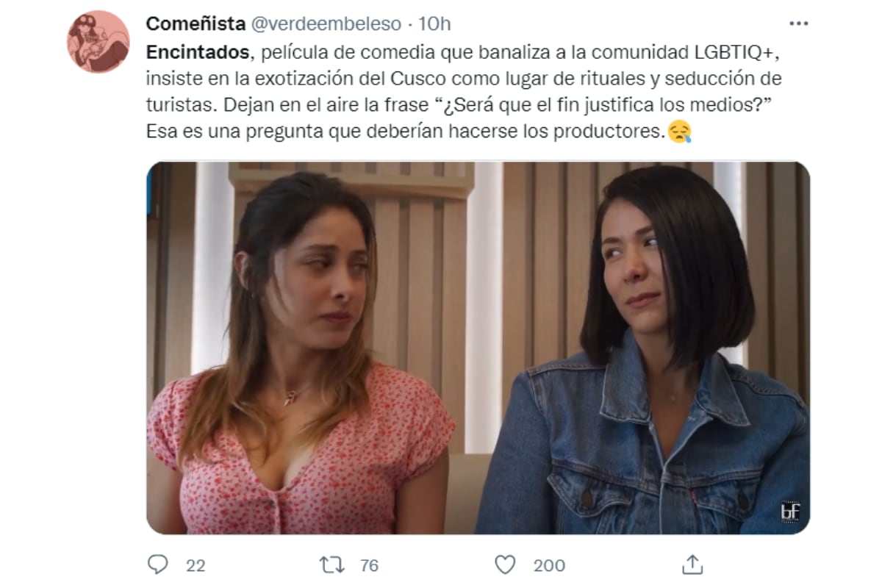The width and height of the screenshot is (882, 588).
Task: Click the Comeñista display name
Action: (x=196, y=24)
